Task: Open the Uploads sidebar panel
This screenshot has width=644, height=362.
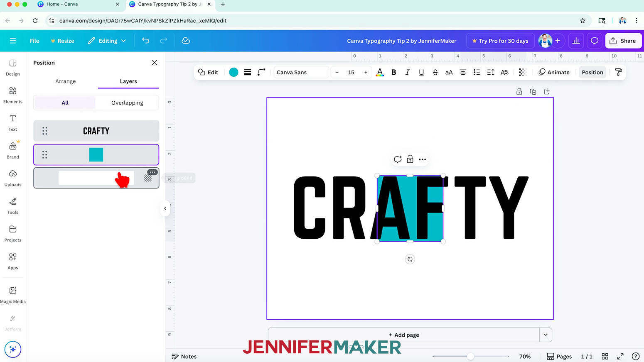Action: click(x=13, y=178)
